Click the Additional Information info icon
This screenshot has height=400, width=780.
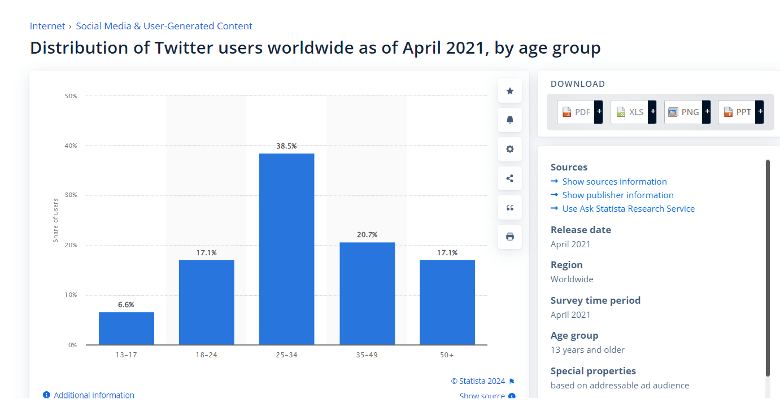point(46,395)
